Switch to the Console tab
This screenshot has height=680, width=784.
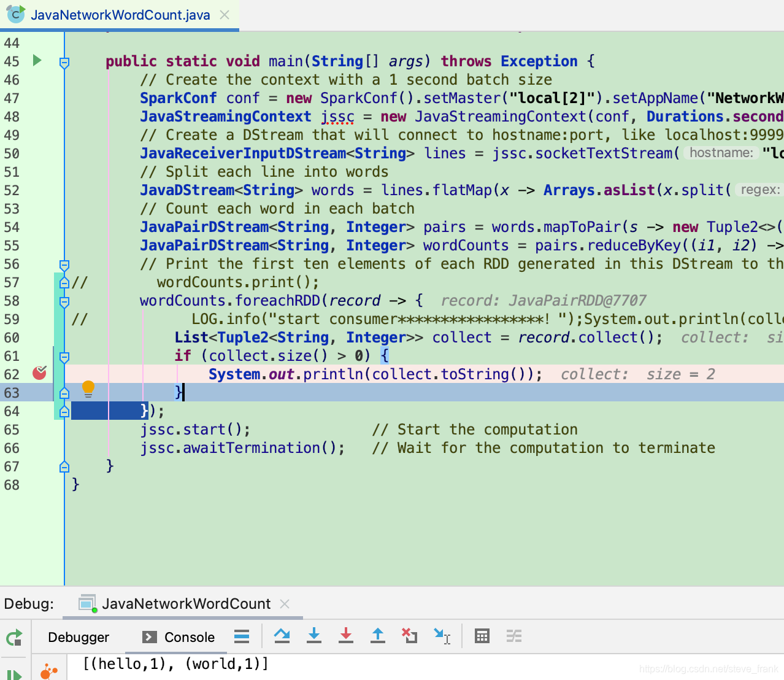click(x=179, y=637)
